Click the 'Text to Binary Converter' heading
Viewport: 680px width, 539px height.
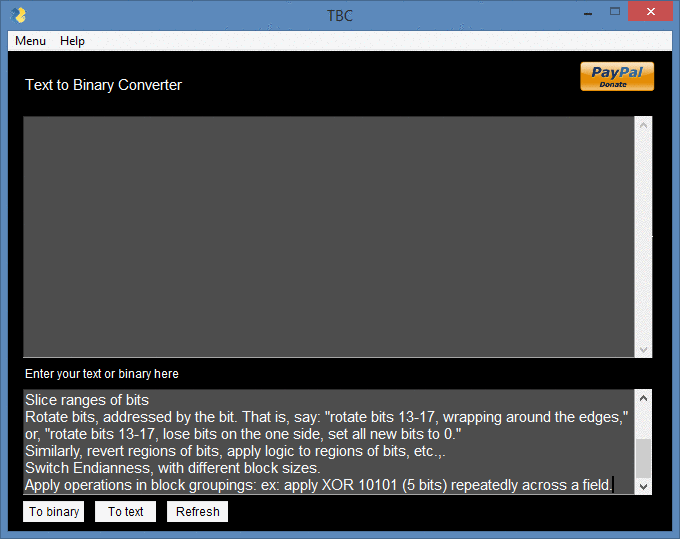tap(103, 85)
